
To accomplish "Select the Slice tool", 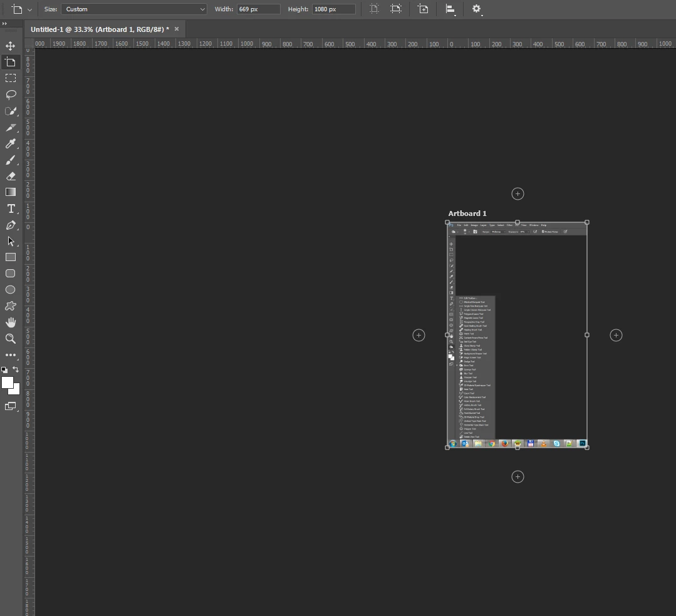I will point(11,127).
